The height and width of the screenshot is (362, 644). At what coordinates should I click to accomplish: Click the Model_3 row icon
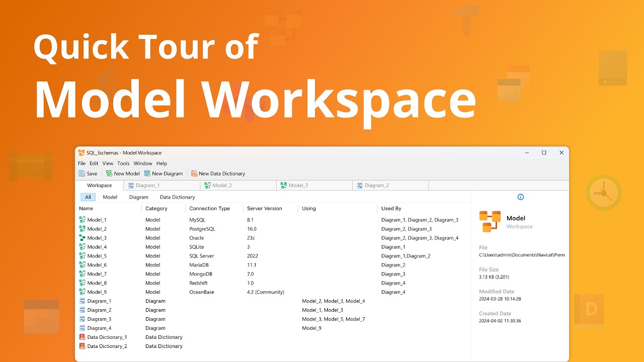pos(83,238)
